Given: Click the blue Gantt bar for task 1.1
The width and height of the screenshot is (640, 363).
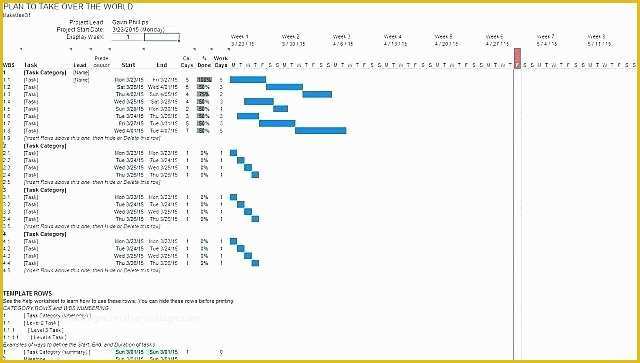Looking at the screenshot, I should pos(248,80).
